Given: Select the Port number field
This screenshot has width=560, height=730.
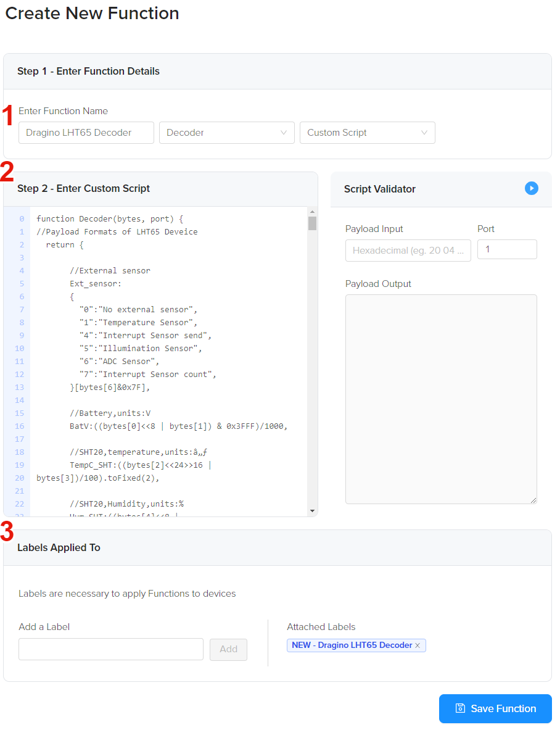Looking at the screenshot, I should tap(506, 249).
